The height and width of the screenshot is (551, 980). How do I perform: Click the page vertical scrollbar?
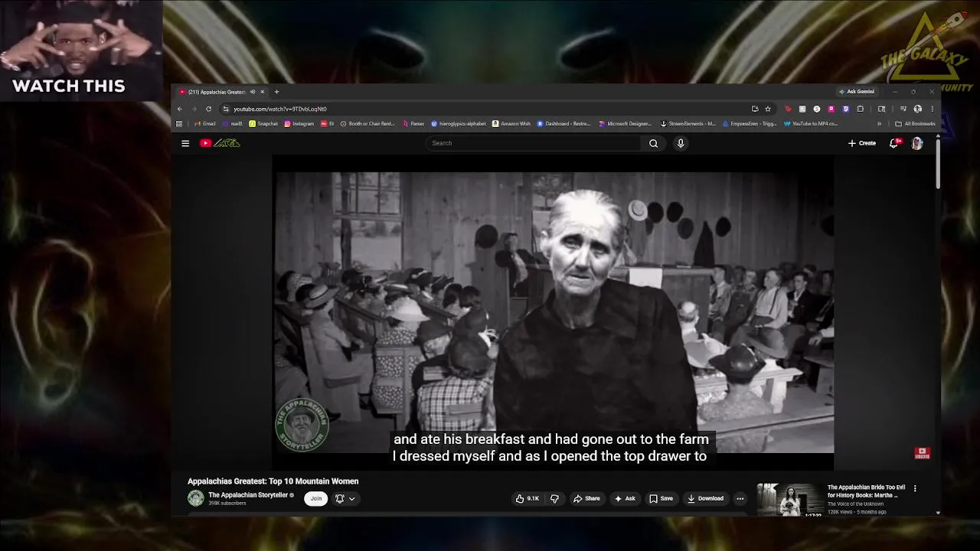pyautogui.click(x=938, y=165)
